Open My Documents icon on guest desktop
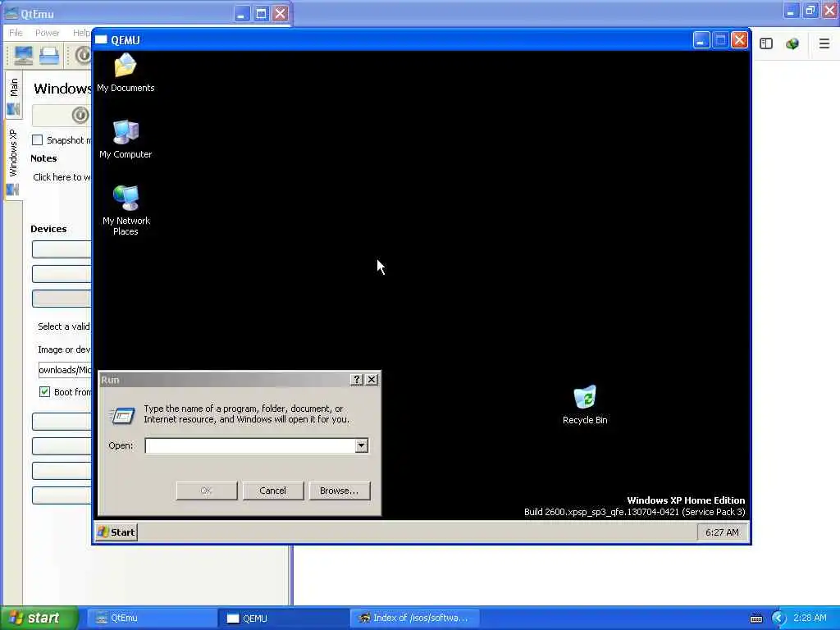Screen dimensions: 840x630 126,73
